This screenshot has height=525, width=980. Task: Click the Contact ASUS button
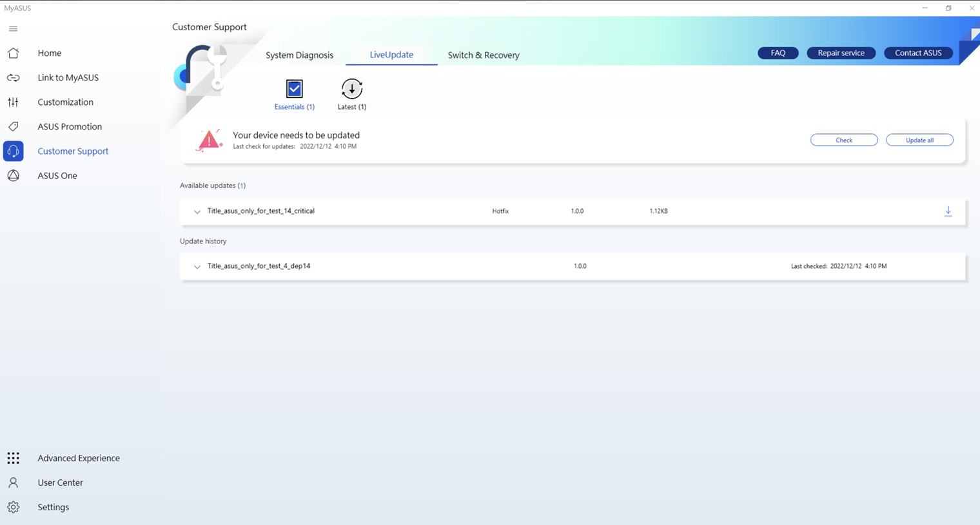[918, 53]
